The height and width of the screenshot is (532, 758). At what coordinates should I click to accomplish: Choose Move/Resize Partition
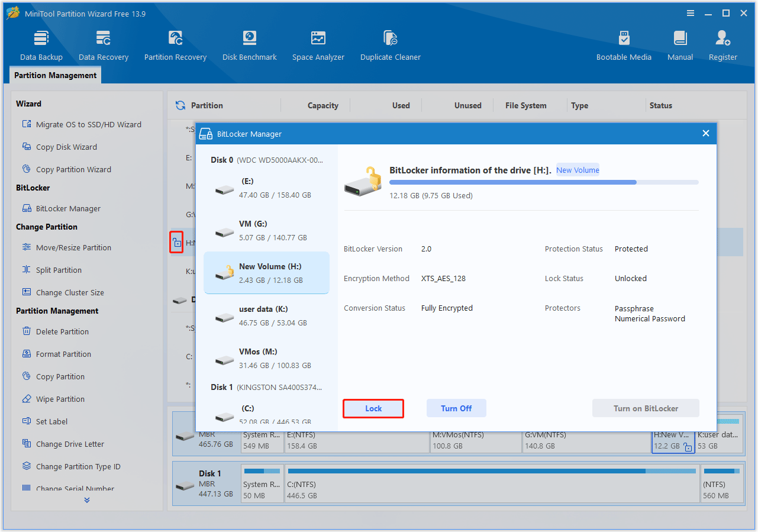(66, 247)
